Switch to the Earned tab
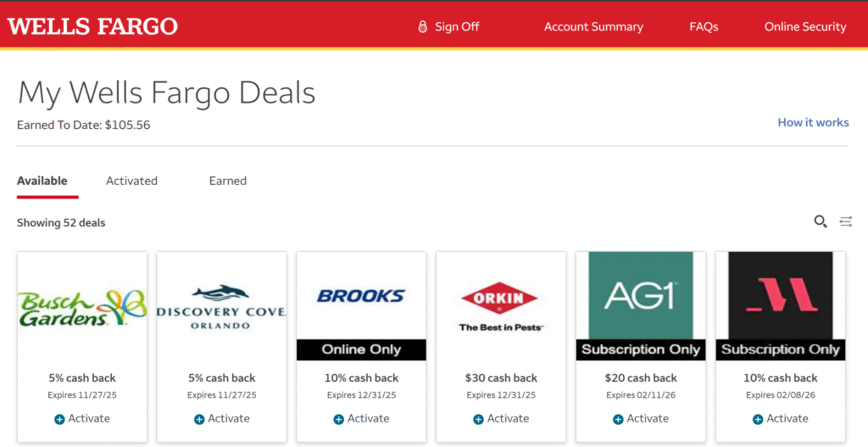This screenshot has width=868, height=447. [227, 181]
